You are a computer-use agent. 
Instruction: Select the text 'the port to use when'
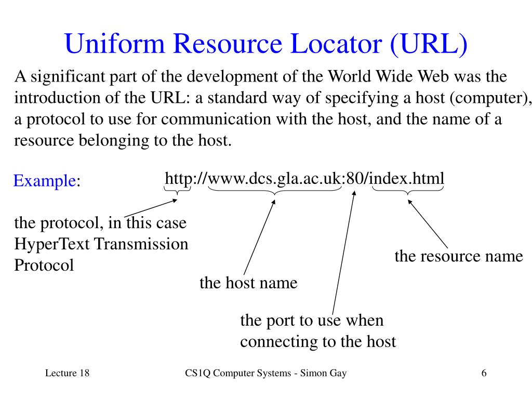click(x=312, y=321)
